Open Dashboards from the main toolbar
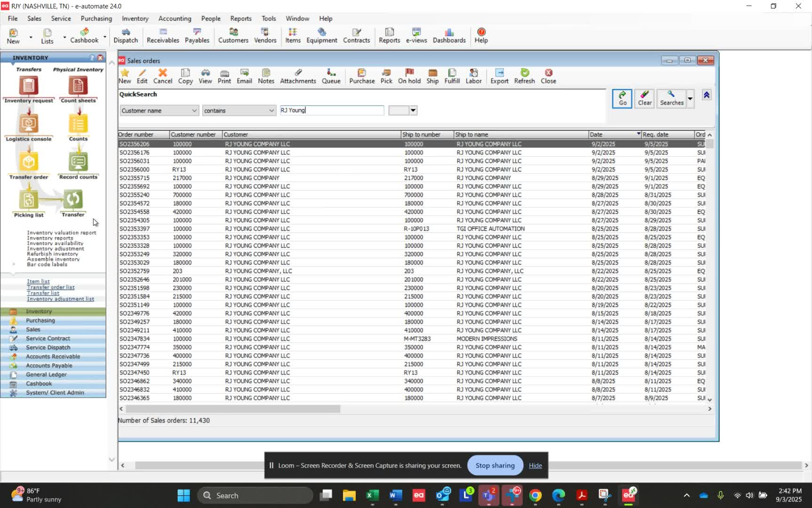The height and width of the screenshot is (508, 812). tap(449, 36)
